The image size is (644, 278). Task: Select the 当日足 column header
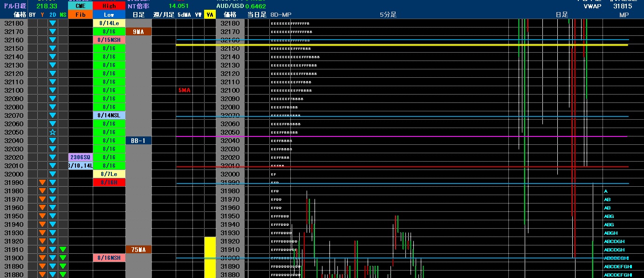pyautogui.click(x=257, y=15)
